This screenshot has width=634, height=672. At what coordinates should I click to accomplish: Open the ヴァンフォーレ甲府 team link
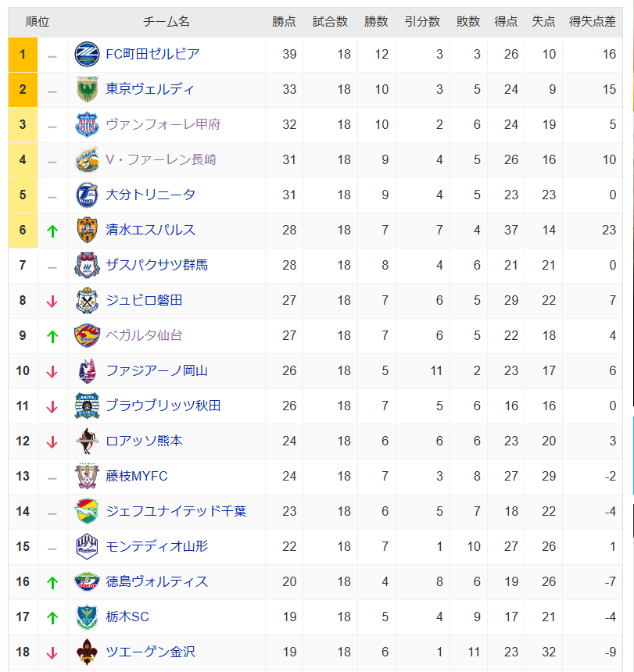tap(163, 125)
